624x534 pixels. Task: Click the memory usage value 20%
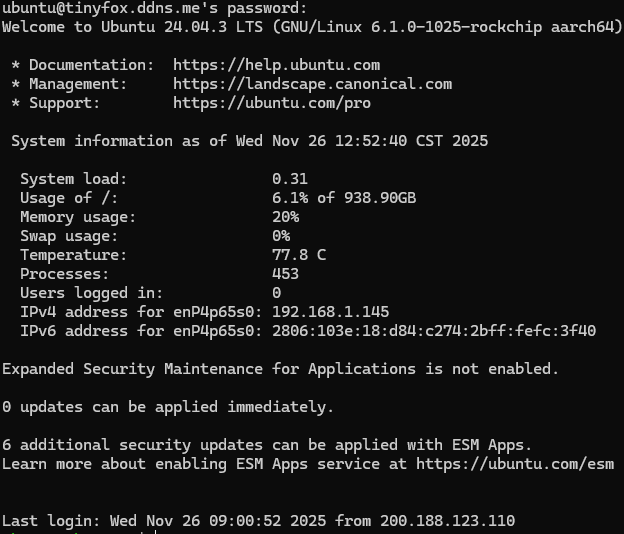285,217
